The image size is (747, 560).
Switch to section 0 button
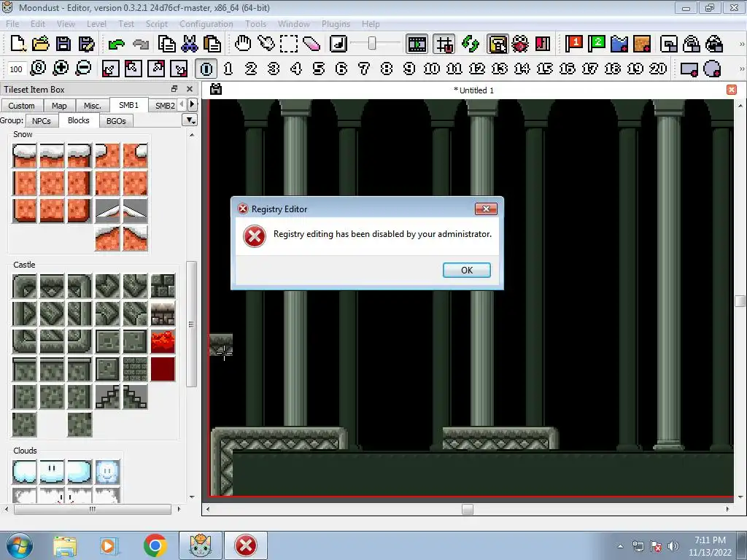point(206,69)
